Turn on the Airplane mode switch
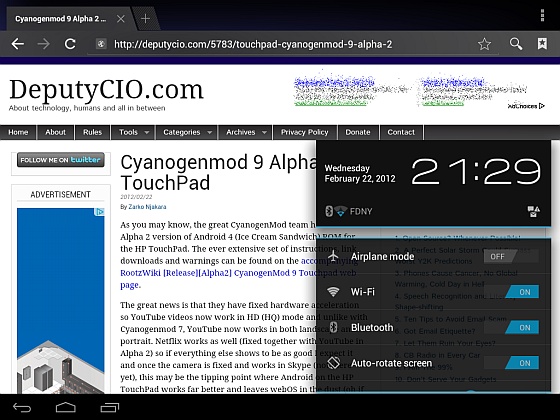 [511, 256]
